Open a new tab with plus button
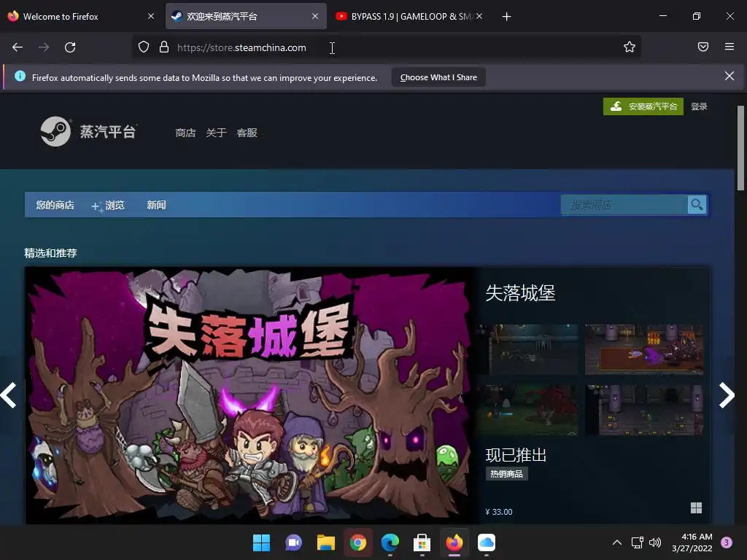Image resolution: width=747 pixels, height=560 pixels. click(506, 17)
